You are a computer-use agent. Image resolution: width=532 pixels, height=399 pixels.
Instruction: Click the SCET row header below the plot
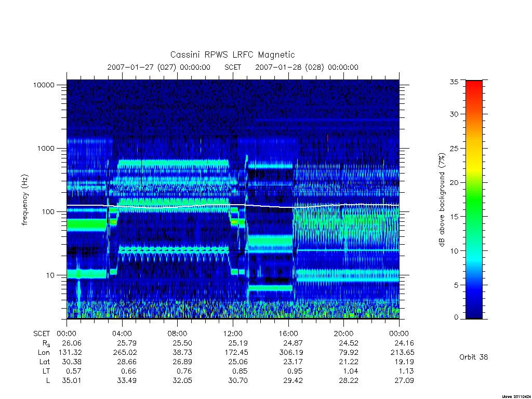point(42,334)
